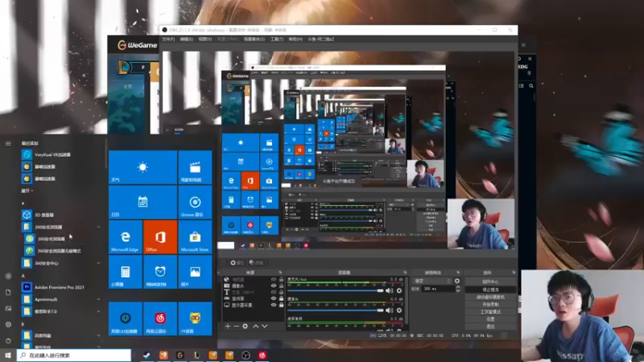This screenshot has width=644, height=362.
Task: Toggle visibility of the camera source
Action: pos(274,286)
